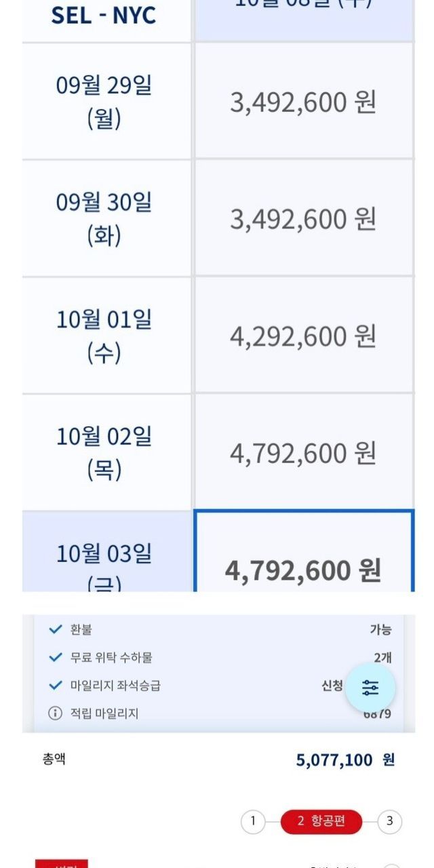Go to step 1 circle
This screenshot has width=434, height=868.
coord(253,822)
